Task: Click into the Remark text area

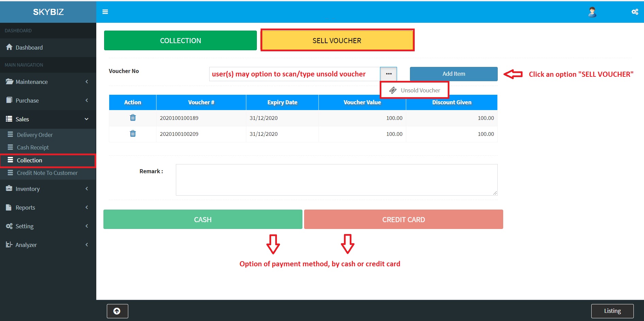Action: (336, 180)
